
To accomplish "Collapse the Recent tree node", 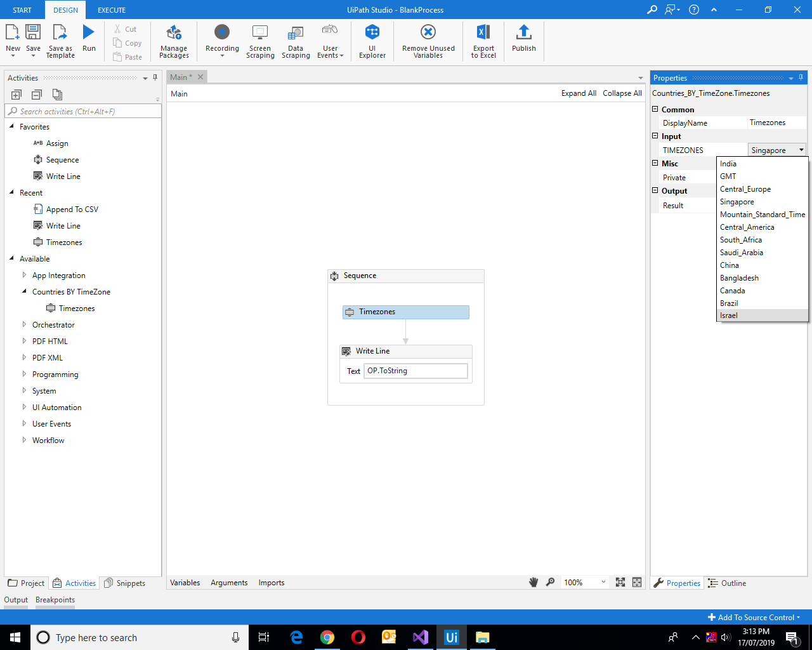I will pos(11,192).
